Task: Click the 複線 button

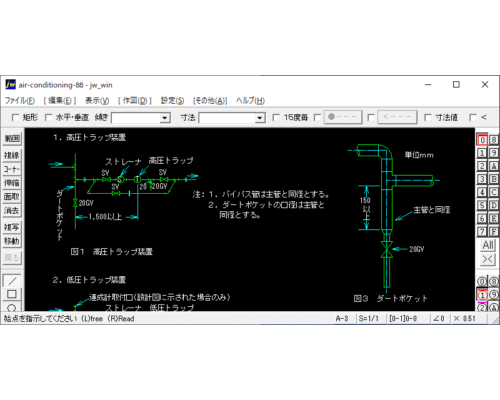Action: pos(12,155)
